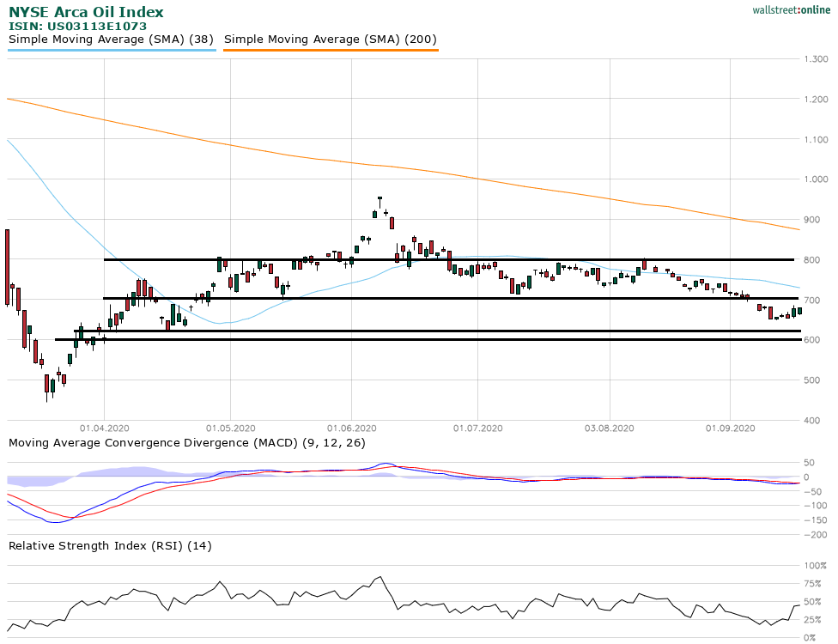The image size is (838, 644).
Task: Click the 01.09.2020 date label
Action: 730,428
